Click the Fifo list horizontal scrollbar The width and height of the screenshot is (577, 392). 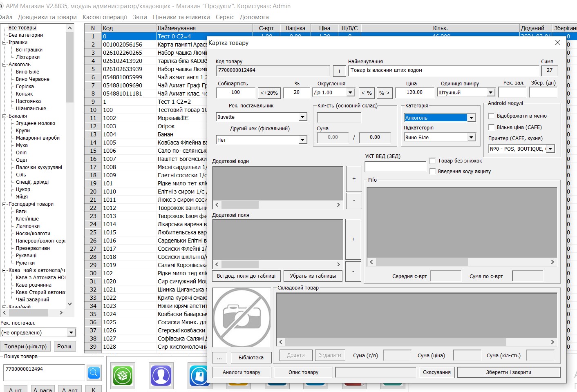(462, 262)
